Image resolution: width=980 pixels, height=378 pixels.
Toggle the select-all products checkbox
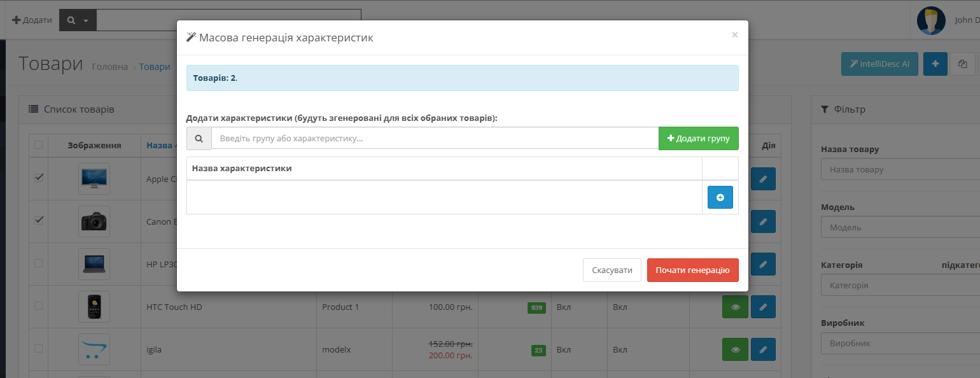pyautogui.click(x=38, y=145)
